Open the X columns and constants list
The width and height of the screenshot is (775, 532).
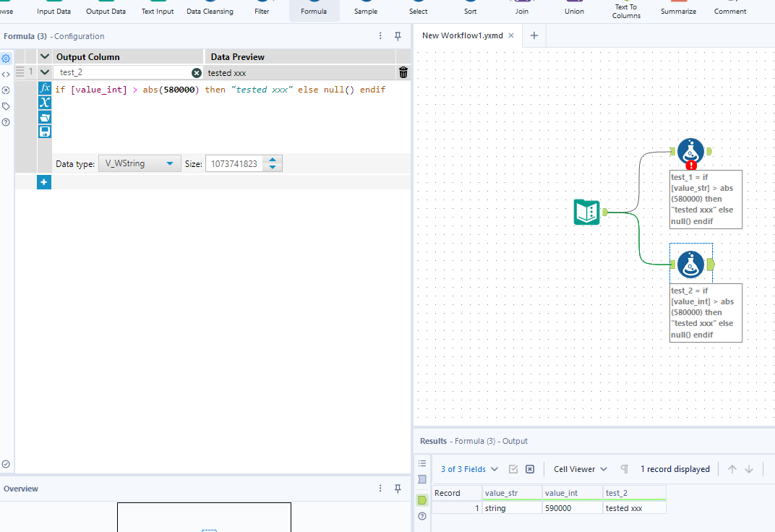pos(45,102)
